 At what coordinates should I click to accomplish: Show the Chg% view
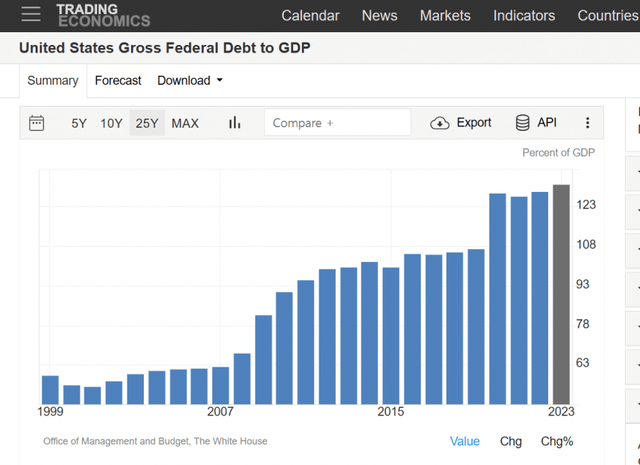(x=557, y=441)
